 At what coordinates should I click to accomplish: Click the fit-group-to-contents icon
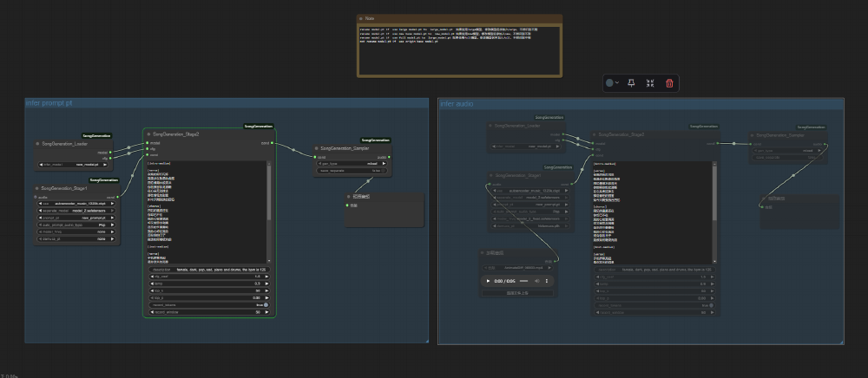650,83
